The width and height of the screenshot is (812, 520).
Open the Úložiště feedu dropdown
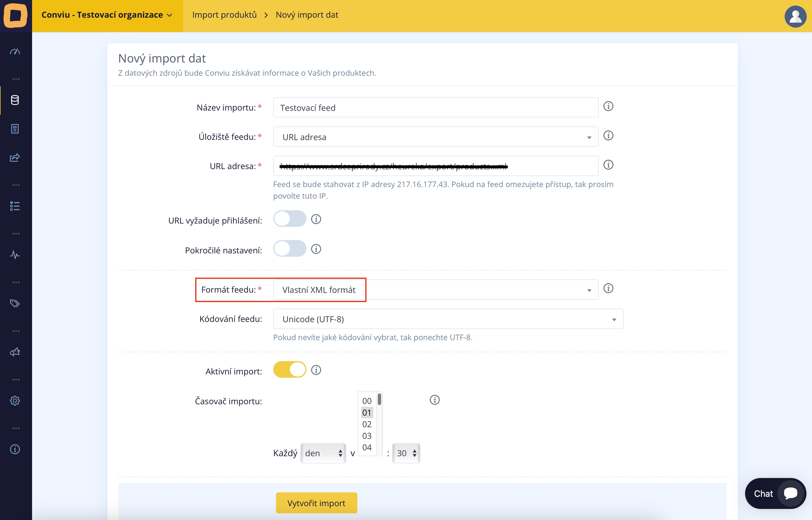[435, 137]
